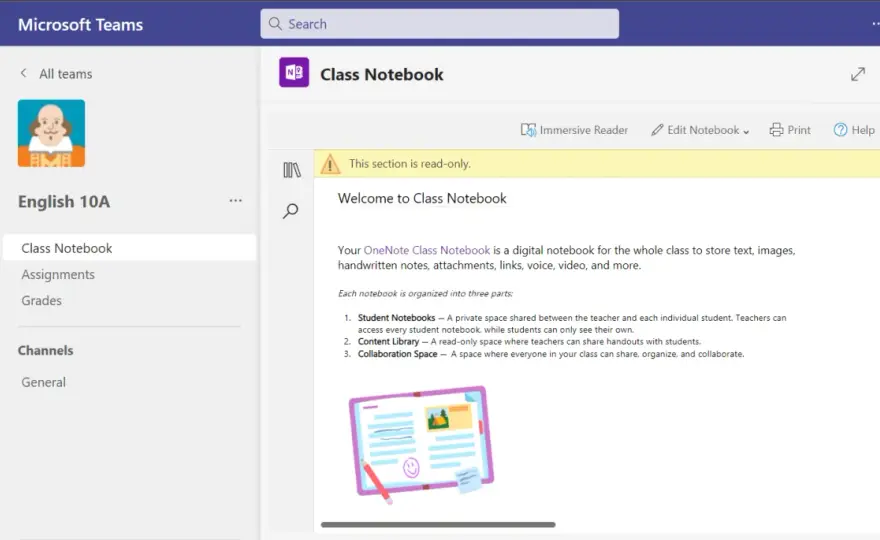
Task: Click the Class Notebook page header title
Action: [382, 75]
